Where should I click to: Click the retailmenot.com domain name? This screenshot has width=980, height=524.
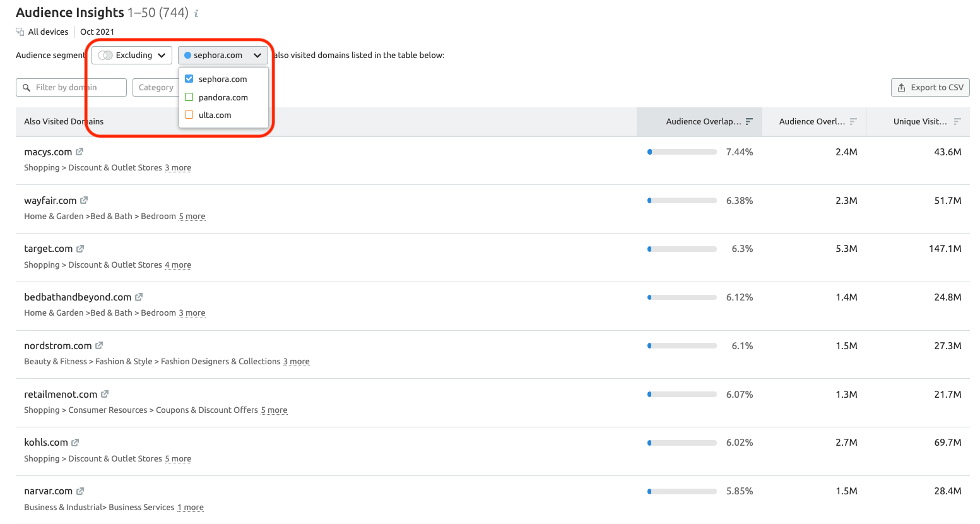click(x=61, y=395)
